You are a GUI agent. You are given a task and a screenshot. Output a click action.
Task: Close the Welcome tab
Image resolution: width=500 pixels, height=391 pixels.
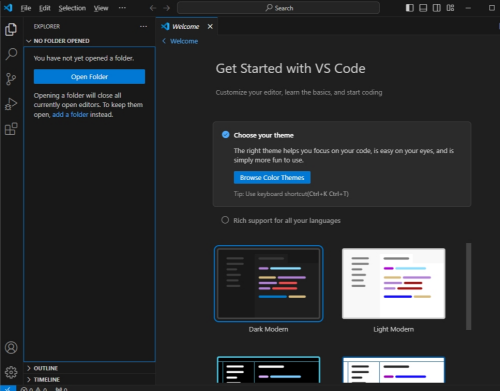coord(210,26)
